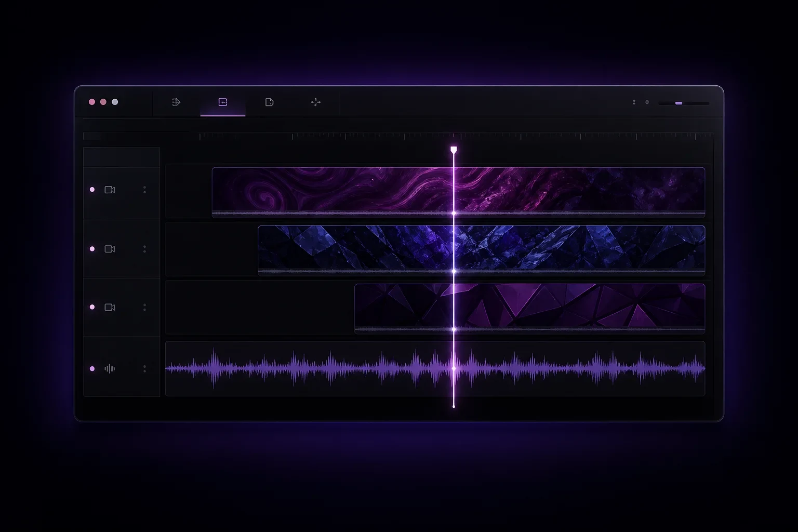This screenshot has width=798, height=532.
Task: Toggle the second video track's enable dot
Action: click(92, 249)
